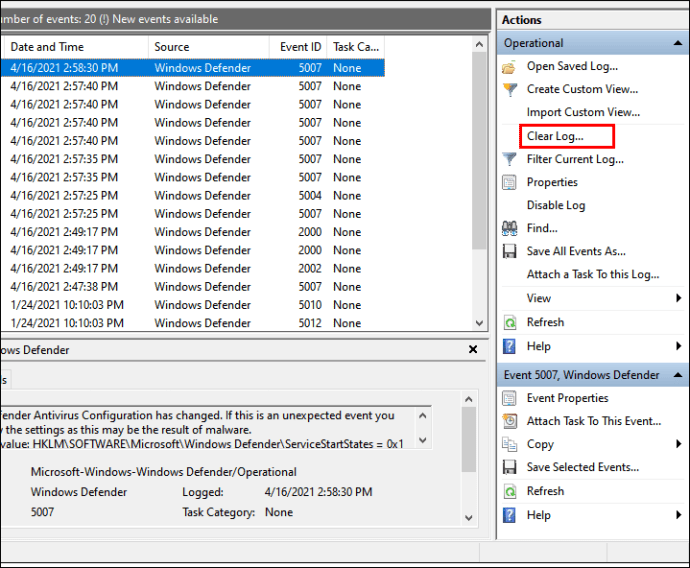Click the Event Properties icon
690x568 pixels.
(509, 398)
